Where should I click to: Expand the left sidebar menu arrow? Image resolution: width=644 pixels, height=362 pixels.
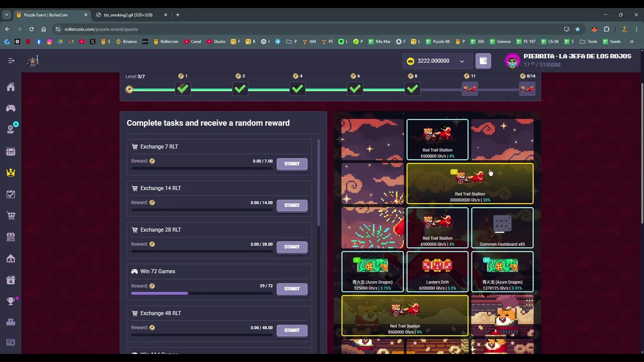pyautogui.click(x=11, y=61)
